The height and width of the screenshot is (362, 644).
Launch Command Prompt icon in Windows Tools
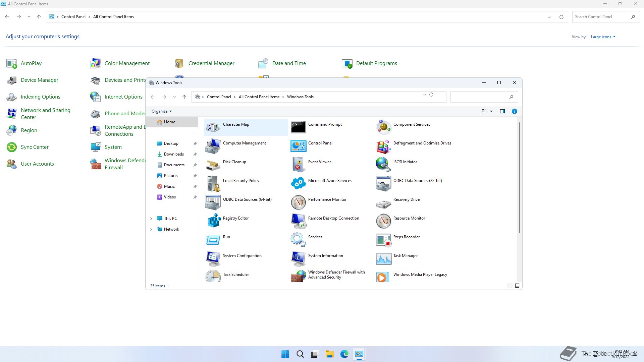[x=298, y=127]
